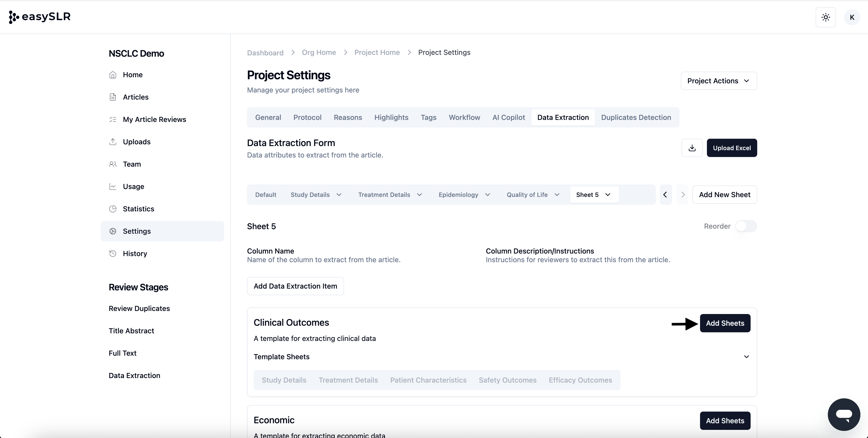
Task: Switch to the General tab
Action: point(268,117)
